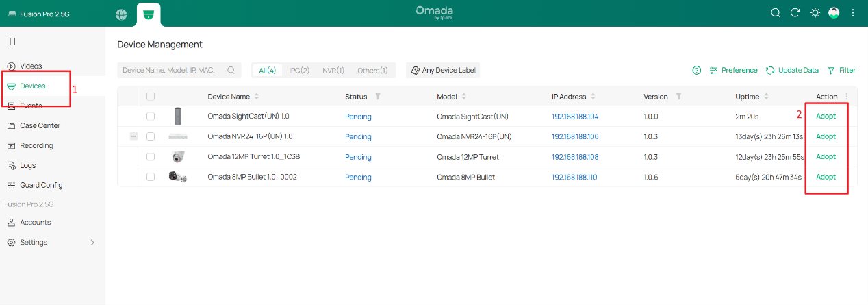This screenshot has height=305, width=868.
Task: Open the global network globe icon tab
Action: (x=121, y=14)
